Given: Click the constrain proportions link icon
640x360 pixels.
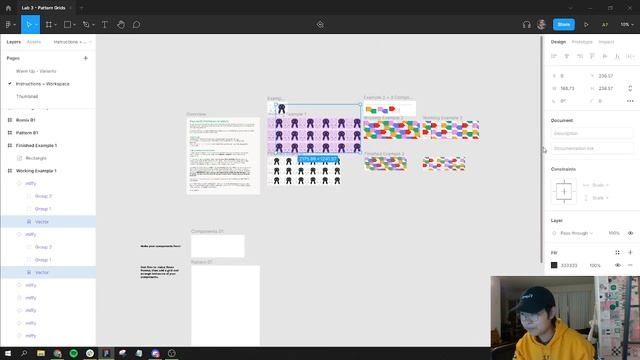Looking at the screenshot, I should tap(630, 88).
